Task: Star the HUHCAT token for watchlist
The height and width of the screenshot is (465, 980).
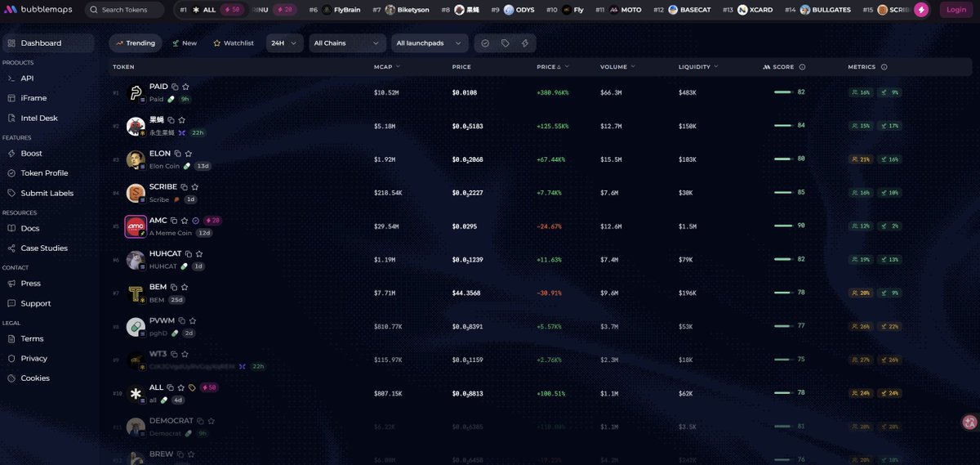Action: pyautogui.click(x=198, y=254)
